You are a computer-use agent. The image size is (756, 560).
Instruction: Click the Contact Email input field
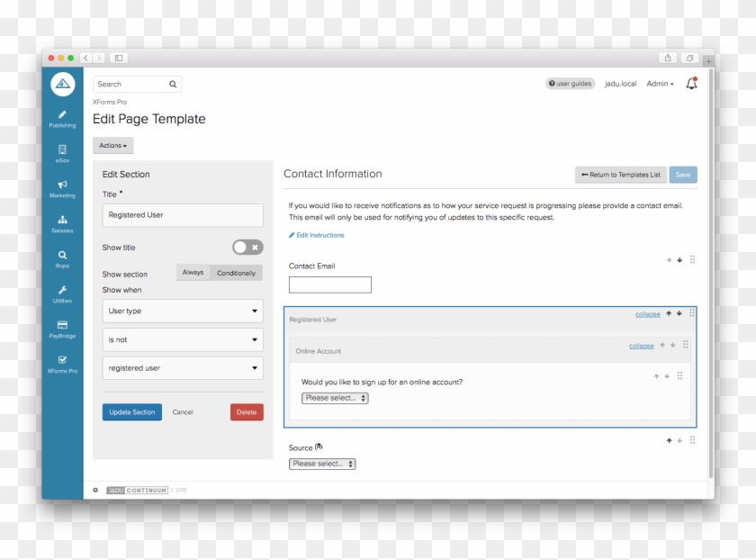pos(329,285)
